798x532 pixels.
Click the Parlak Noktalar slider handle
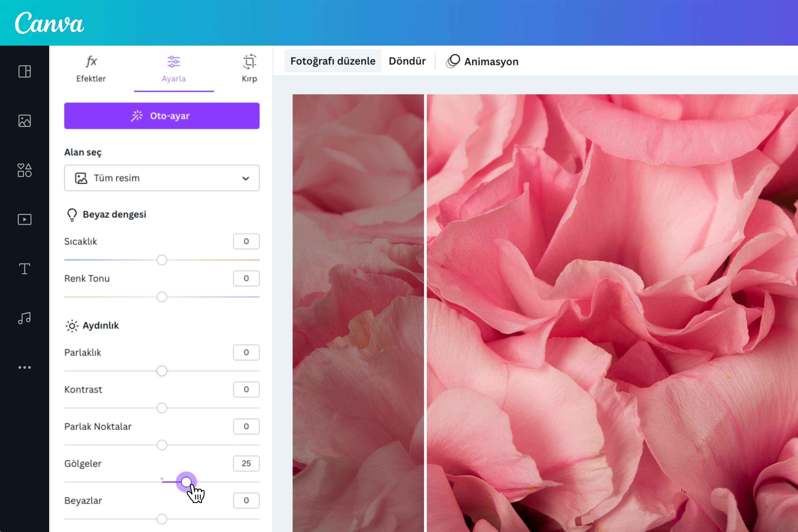coord(162,445)
